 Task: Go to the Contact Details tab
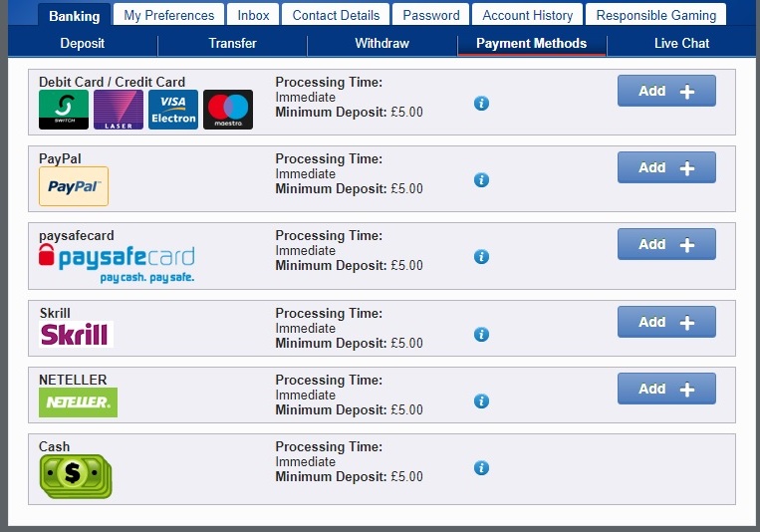336,15
